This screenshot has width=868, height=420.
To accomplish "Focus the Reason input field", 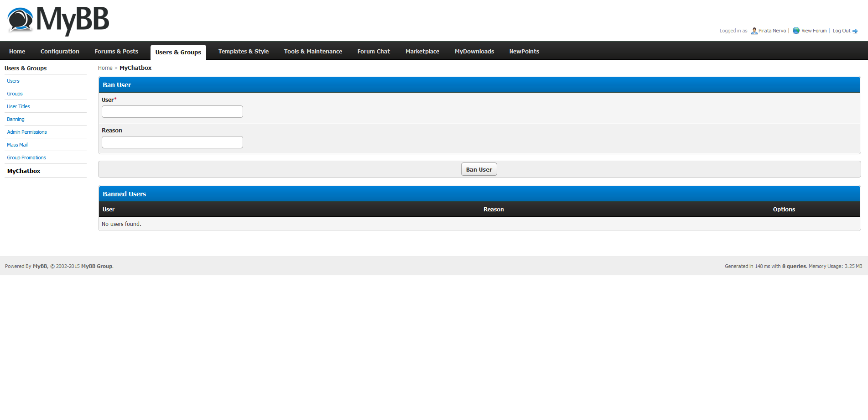I will [172, 142].
